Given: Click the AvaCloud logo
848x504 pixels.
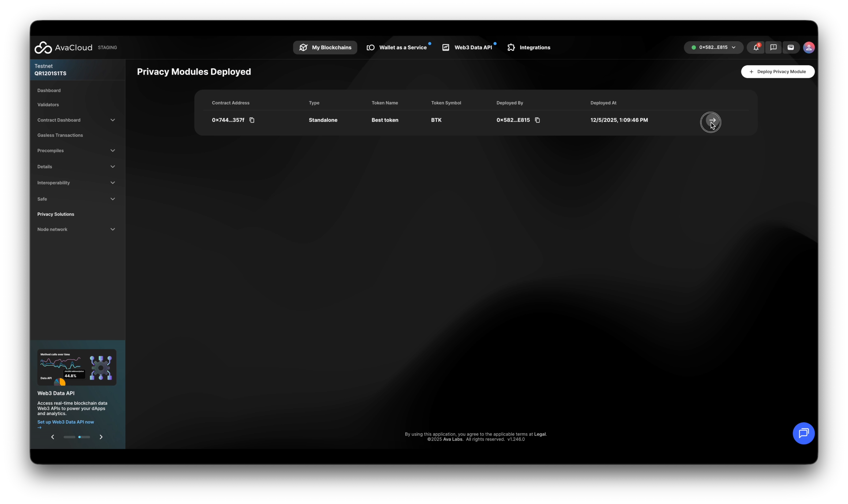Looking at the screenshot, I should pos(63,48).
